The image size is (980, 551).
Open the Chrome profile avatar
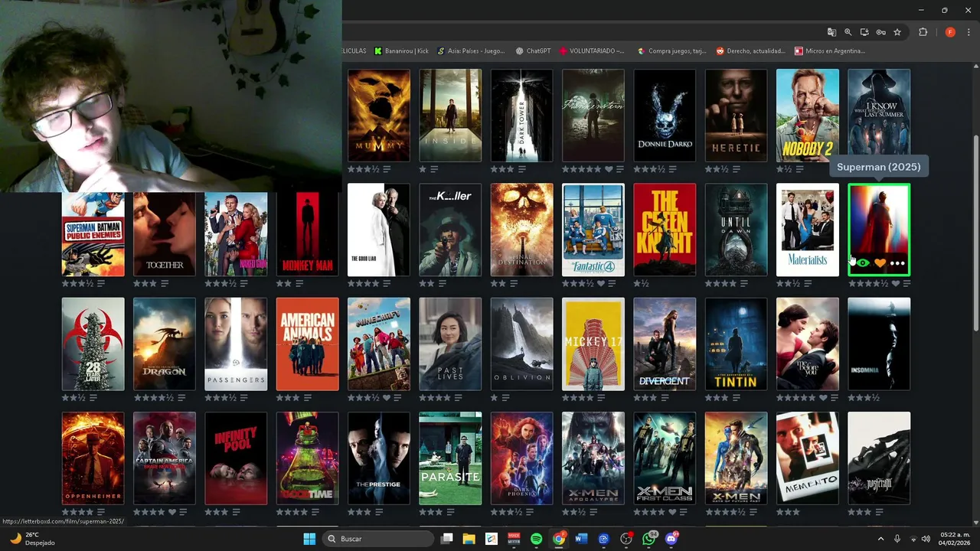(950, 32)
